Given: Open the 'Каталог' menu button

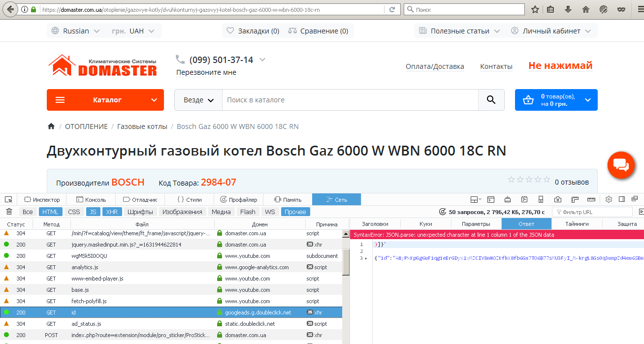Looking at the screenshot, I should coord(105,100).
